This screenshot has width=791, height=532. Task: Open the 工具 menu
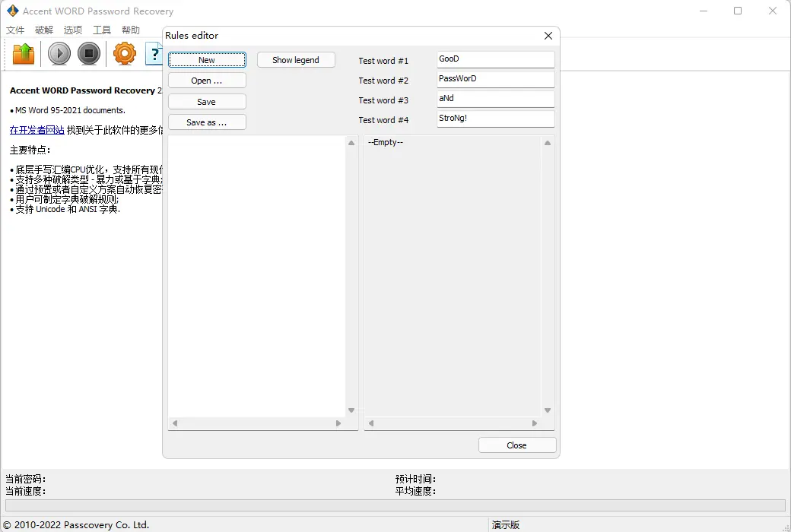coord(101,30)
